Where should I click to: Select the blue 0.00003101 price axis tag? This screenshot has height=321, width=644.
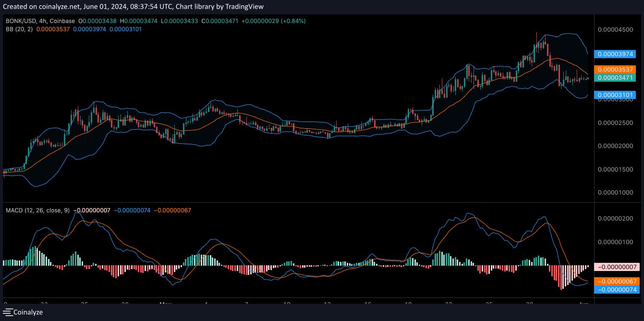(x=616, y=95)
